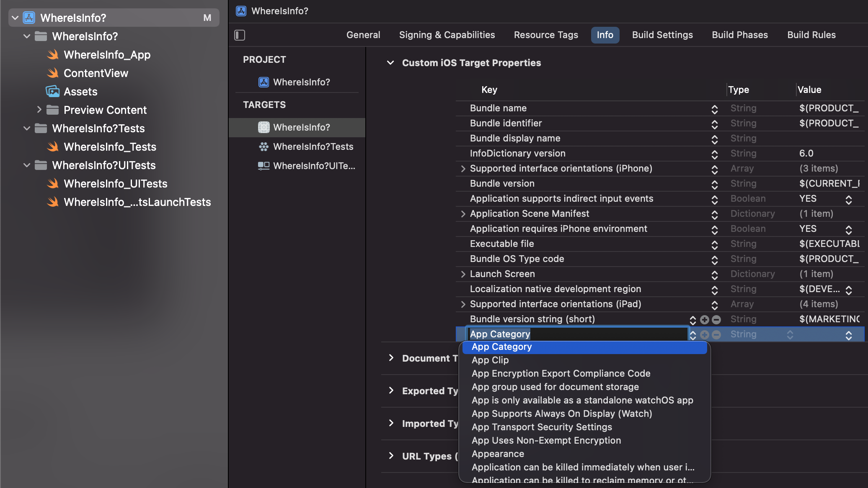Open WhereIsInfo_UITests swift file
The height and width of the screenshot is (488, 868).
pos(115,184)
